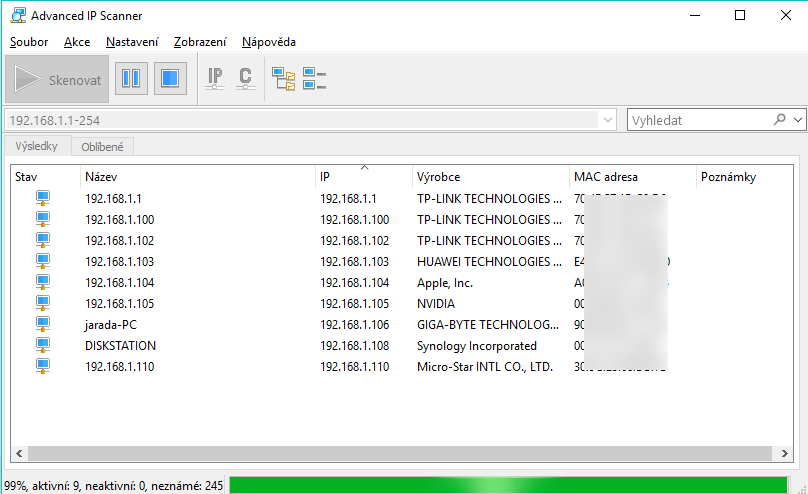808x494 pixels.
Task: Stop the scan with the stop icon
Action: (170, 79)
